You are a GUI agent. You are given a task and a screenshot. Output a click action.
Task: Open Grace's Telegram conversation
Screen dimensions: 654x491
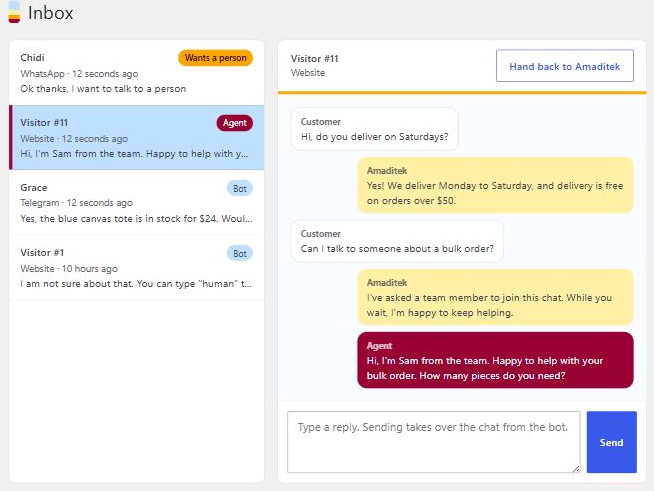pyautogui.click(x=136, y=203)
